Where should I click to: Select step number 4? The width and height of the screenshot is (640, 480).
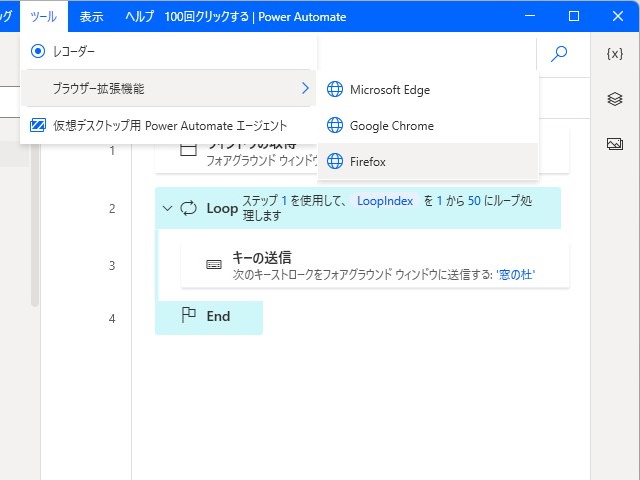[112, 319]
